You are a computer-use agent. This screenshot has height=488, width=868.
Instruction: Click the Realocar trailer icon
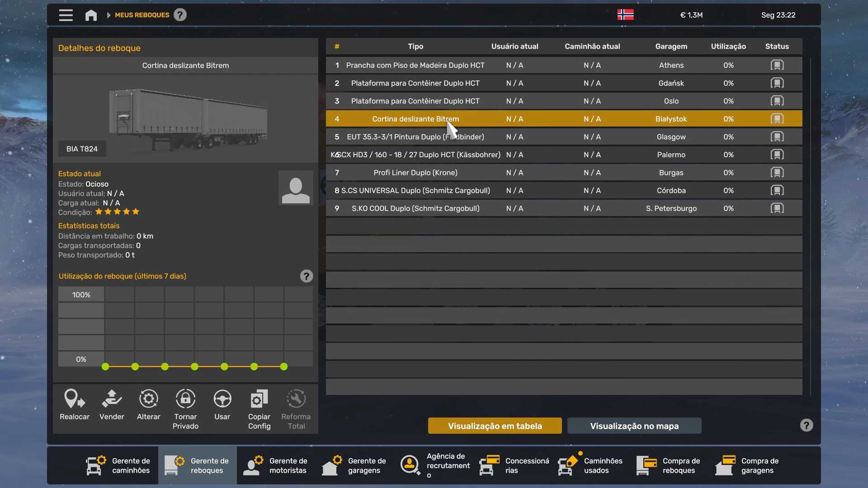pos(75,399)
